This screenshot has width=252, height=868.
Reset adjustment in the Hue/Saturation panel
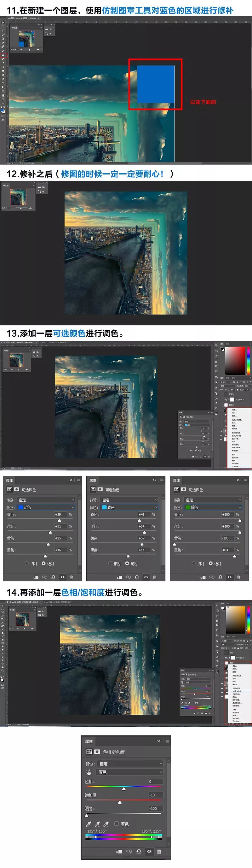(x=139, y=852)
